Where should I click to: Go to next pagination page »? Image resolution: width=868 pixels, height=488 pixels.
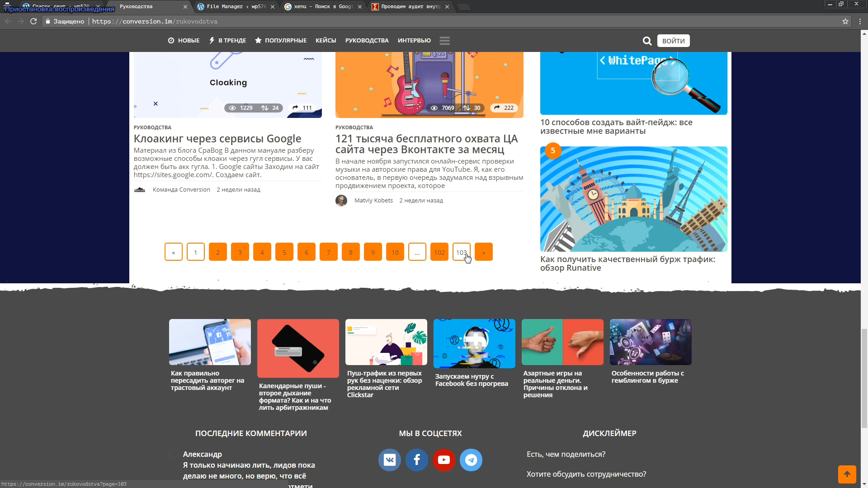coord(483,252)
